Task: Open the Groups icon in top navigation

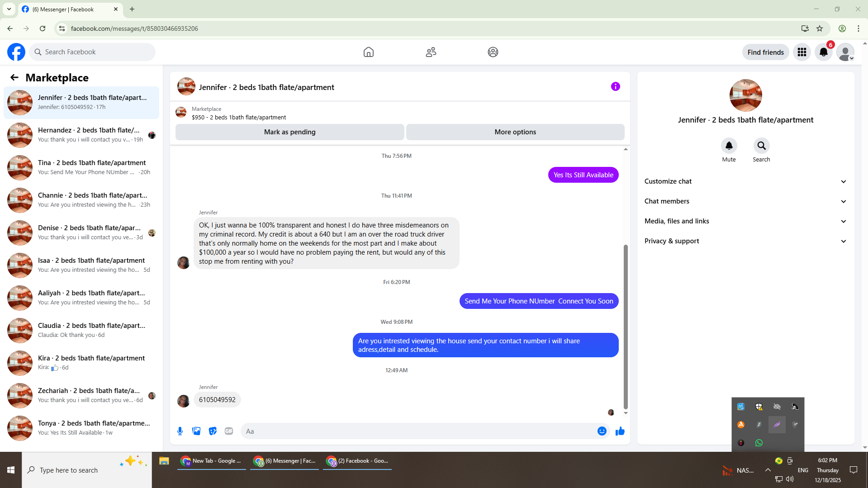Action: (x=493, y=52)
